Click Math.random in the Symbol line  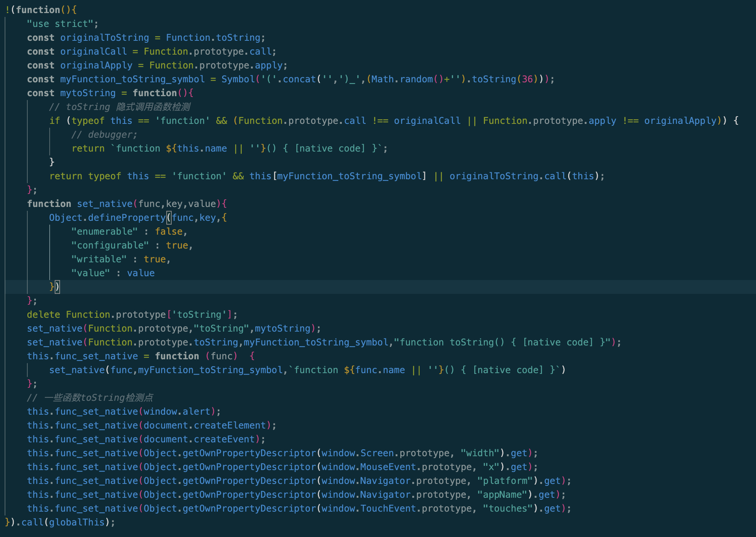coord(402,79)
